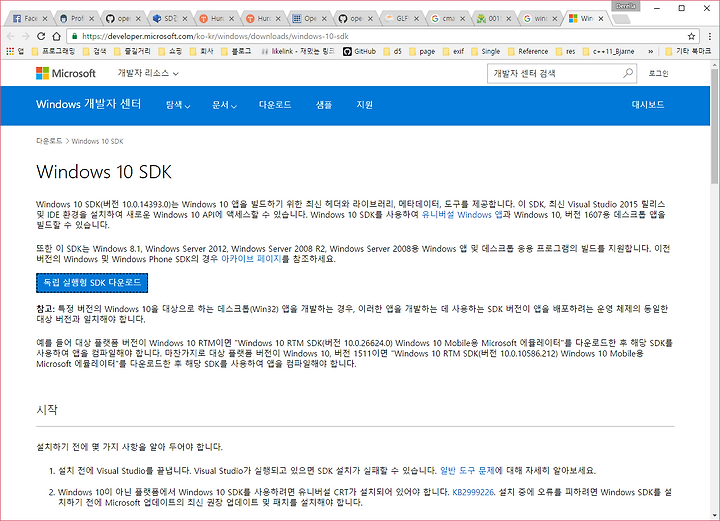Open the 프로그래밍 bookmark folder
The height and width of the screenshot is (521, 720).
53,51
